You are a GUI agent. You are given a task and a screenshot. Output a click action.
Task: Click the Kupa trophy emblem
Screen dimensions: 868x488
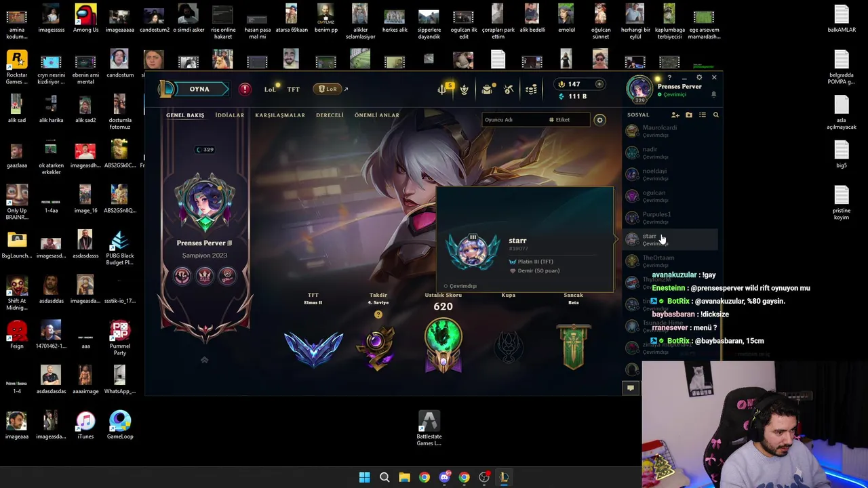tap(509, 348)
